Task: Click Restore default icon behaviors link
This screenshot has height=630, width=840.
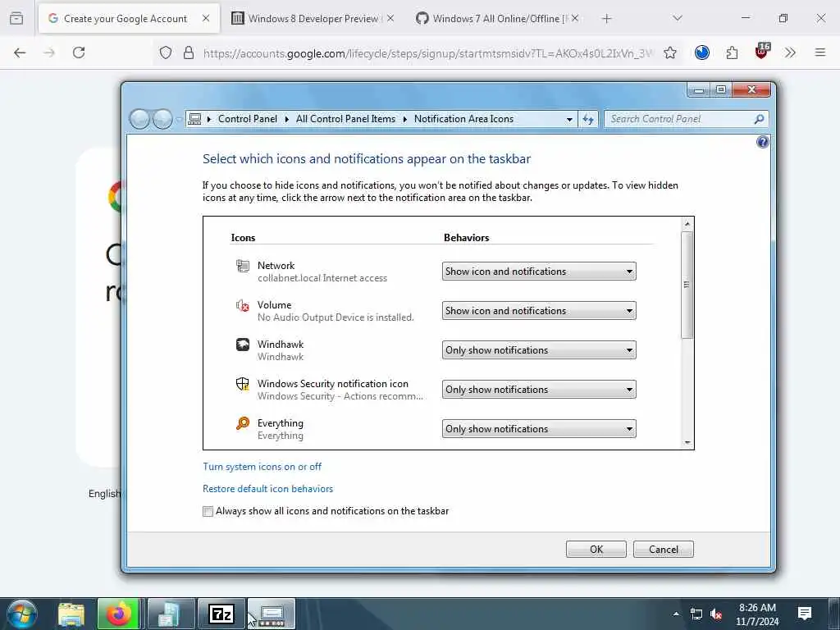Action: coord(268,489)
